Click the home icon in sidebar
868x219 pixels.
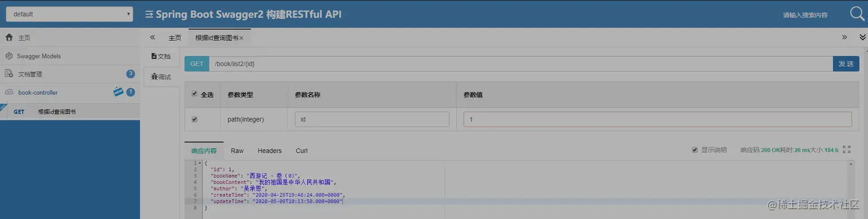[x=9, y=37]
